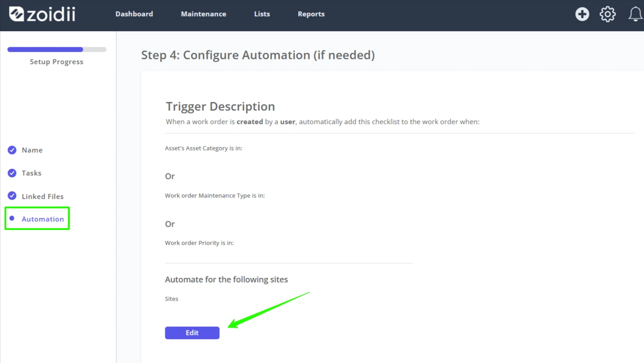Click the Automation step bullet dot
644x363 pixels.
[12, 218]
